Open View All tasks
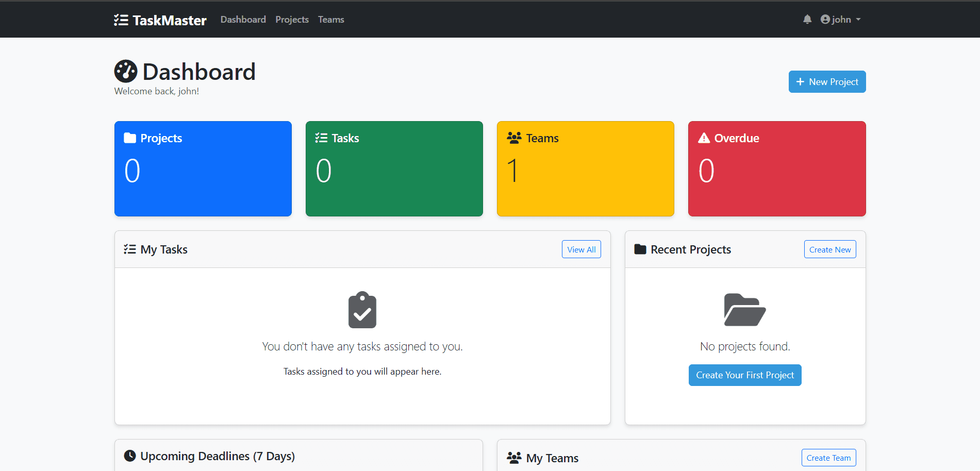This screenshot has height=471, width=980. (x=581, y=249)
